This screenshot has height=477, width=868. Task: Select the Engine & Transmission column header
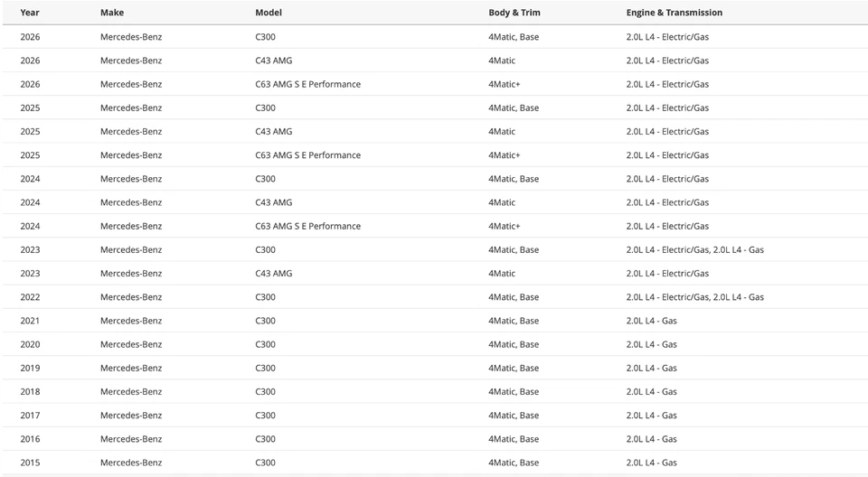click(x=674, y=13)
